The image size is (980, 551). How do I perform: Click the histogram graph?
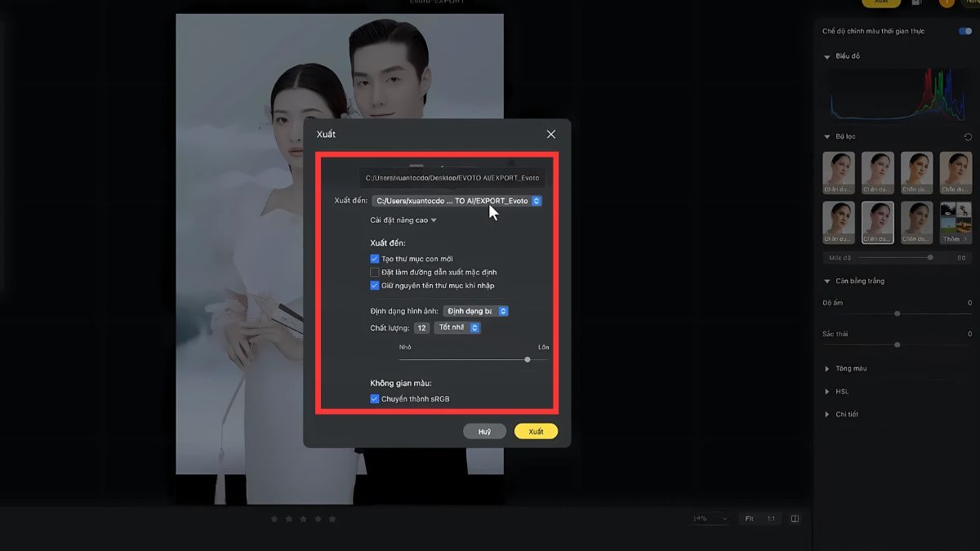click(x=898, y=95)
